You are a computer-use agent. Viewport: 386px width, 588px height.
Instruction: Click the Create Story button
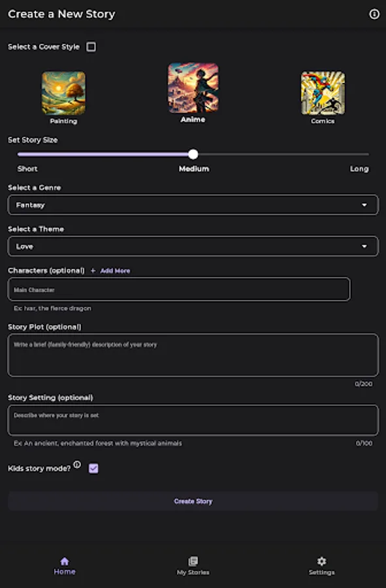[x=193, y=500]
